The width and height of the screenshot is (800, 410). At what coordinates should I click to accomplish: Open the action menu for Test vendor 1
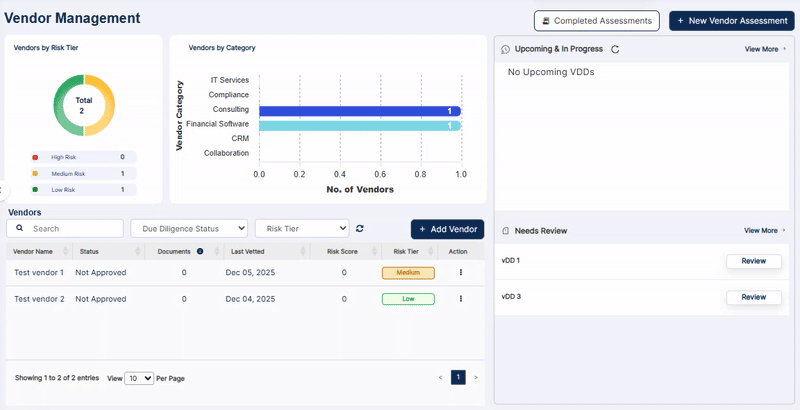tap(461, 272)
